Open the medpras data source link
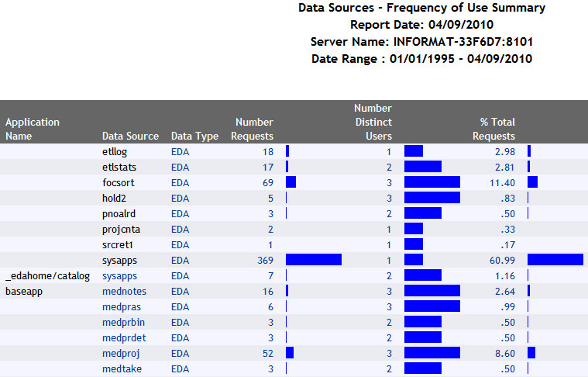The height and width of the screenshot is (377, 588). tap(122, 306)
